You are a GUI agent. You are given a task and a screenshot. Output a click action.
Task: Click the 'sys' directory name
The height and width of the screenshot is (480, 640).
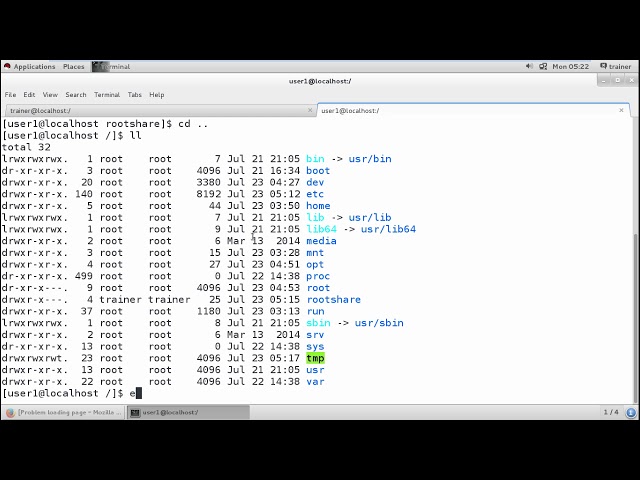(x=315, y=347)
